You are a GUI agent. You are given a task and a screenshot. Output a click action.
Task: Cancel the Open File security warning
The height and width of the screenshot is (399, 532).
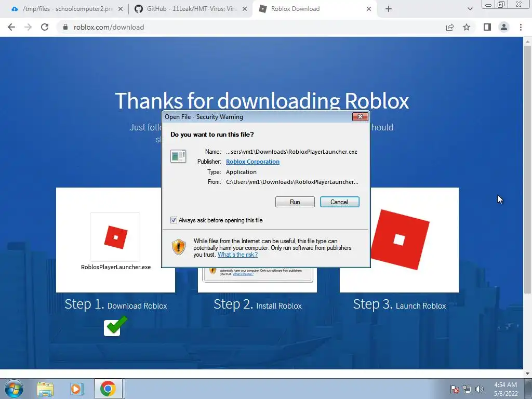click(x=339, y=202)
